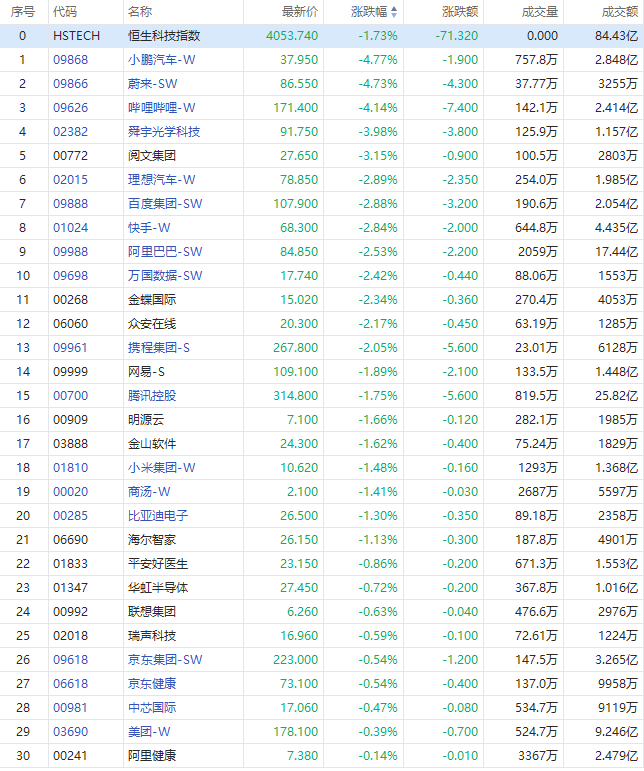This screenshot has width=644, height=771.
Task: Click the -7.400 change amount cell
Action: click(460, 108)
